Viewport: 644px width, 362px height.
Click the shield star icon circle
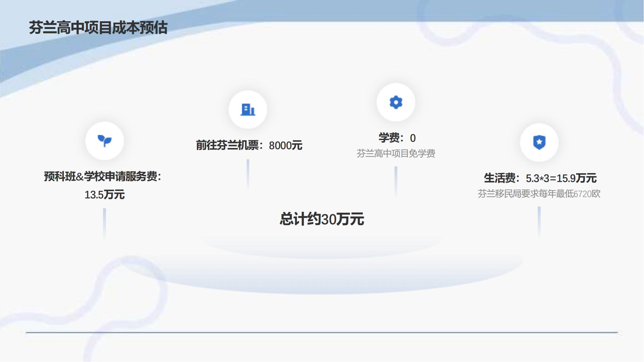539,142
